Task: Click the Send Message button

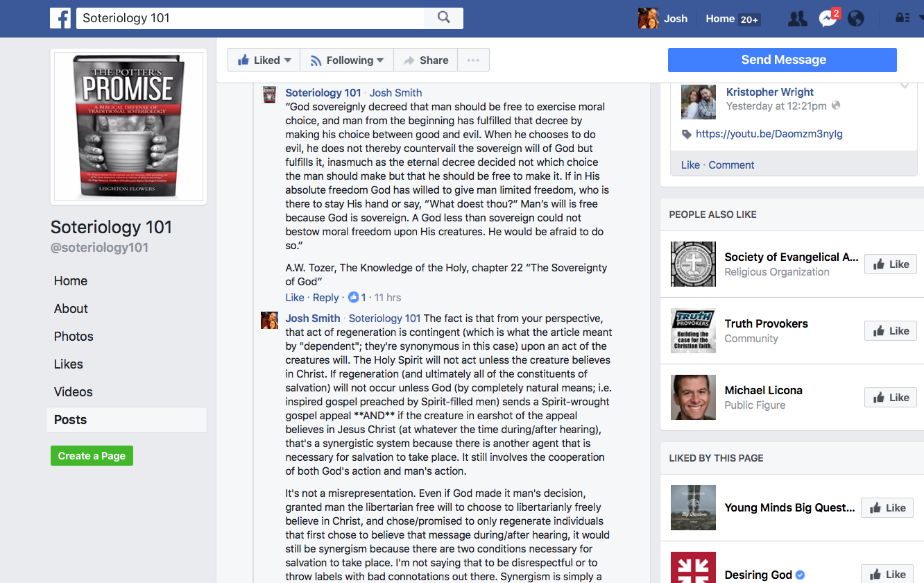Action: coord(782,60)
